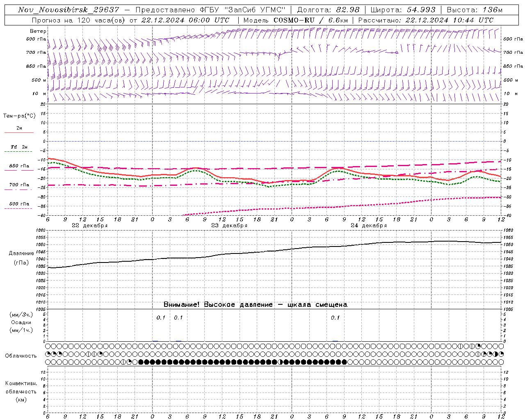The width and height of the screenshot is (525, 420).
Task: Click '500 м' on the left wind axis
Action: pyautogui.click(x=39, y=80)
